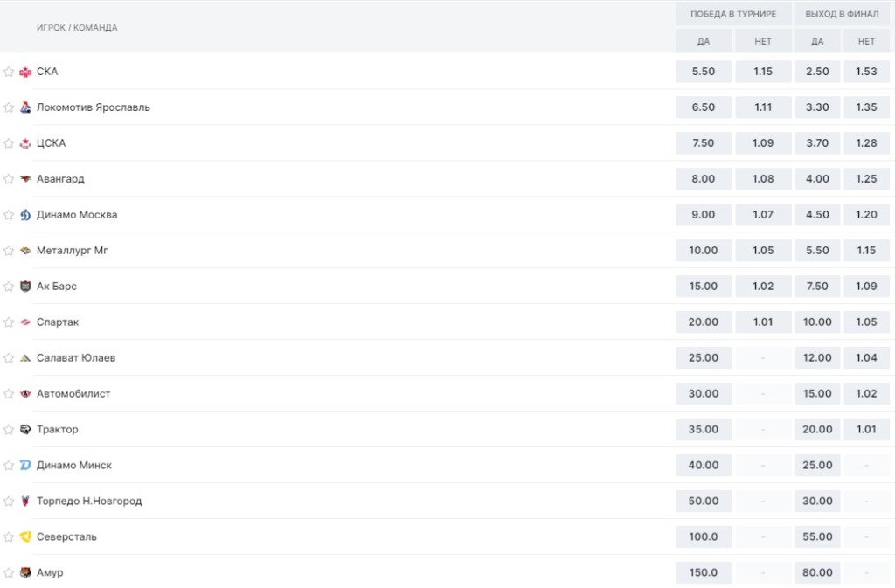Click the Динамо Москва team logo
This screenshot has width=895, height=588.
(x=25, y=215)
